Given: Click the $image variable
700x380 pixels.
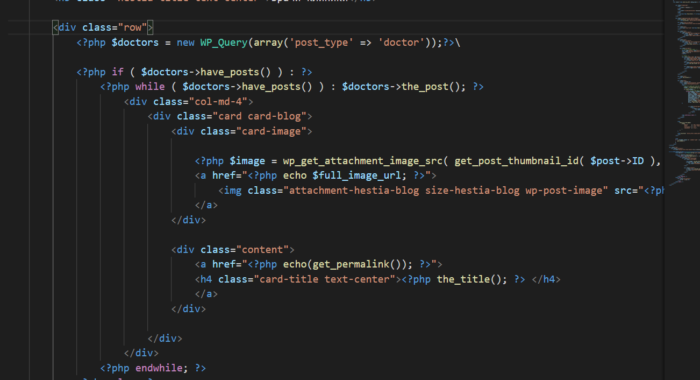Looking at the screenshot, I should pos(247,161).
